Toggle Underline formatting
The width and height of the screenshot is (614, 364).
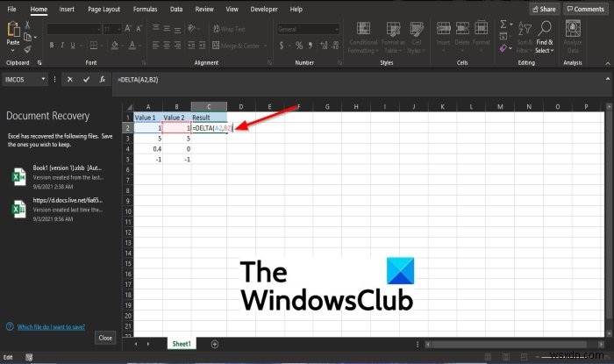coord(73,46)
